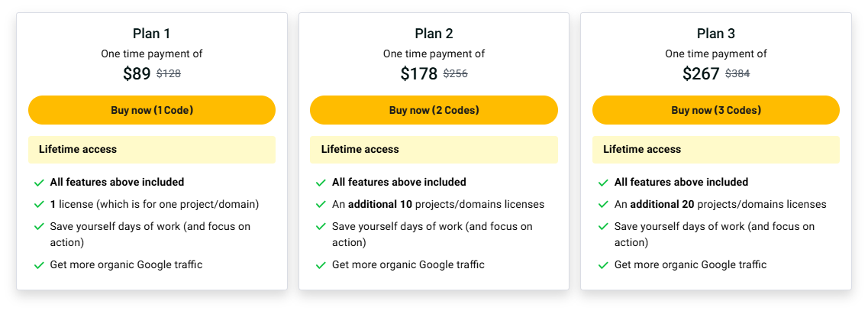Screen dimensions: 868x311
Task: Click Plan 2 'All features above included' checkmark
Action: coord(321,183)
